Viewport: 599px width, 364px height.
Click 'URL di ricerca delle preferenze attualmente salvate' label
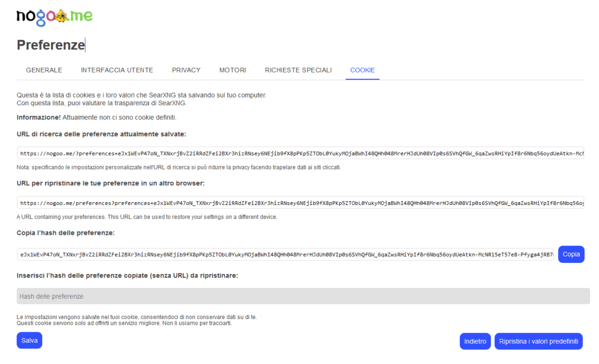[x=101, y=134]
